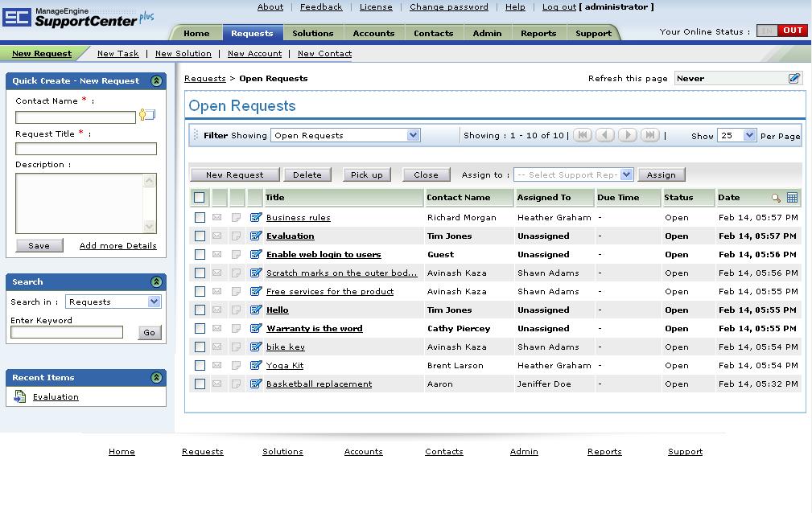Open the Warranty is the word request
The image size is (812, 513).
coord(315,329)
